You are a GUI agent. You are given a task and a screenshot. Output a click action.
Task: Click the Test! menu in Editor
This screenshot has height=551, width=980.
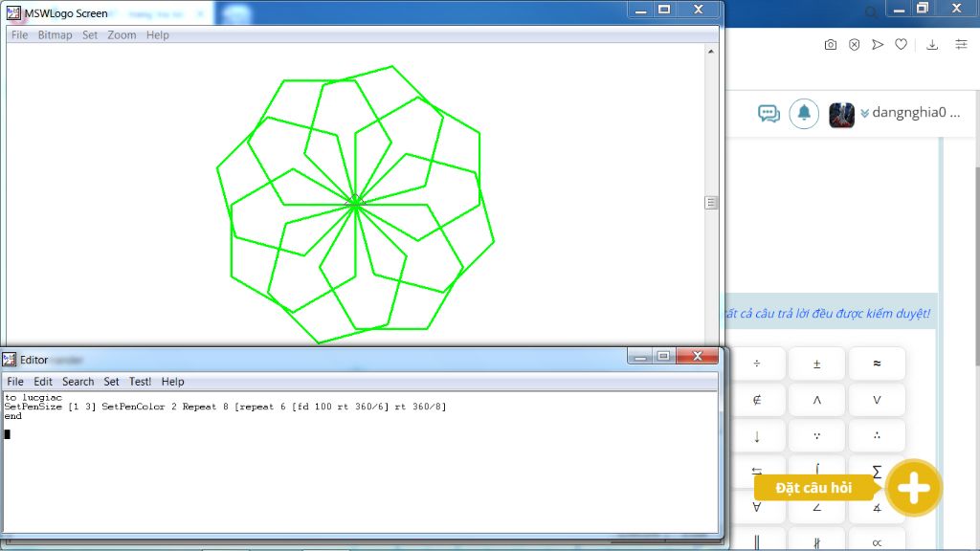(x=140, y=382)
